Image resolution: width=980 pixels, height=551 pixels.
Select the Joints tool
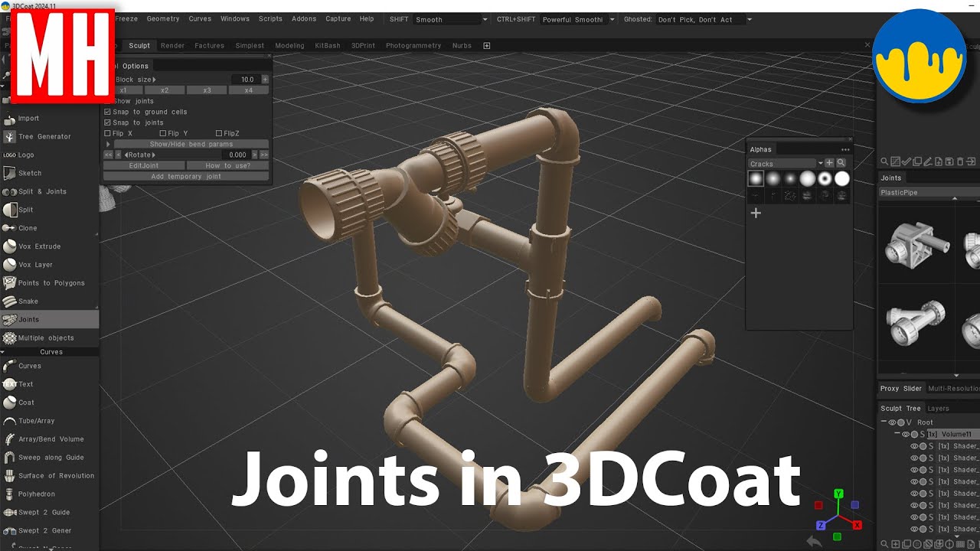pos(49,320)
